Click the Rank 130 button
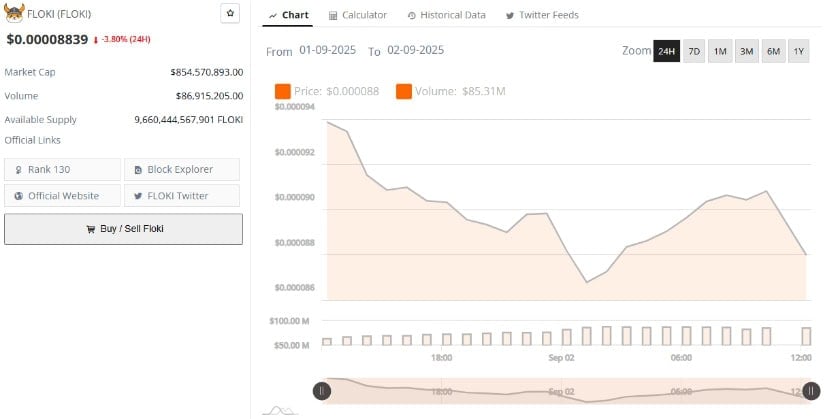 click(x=63, y=169)
